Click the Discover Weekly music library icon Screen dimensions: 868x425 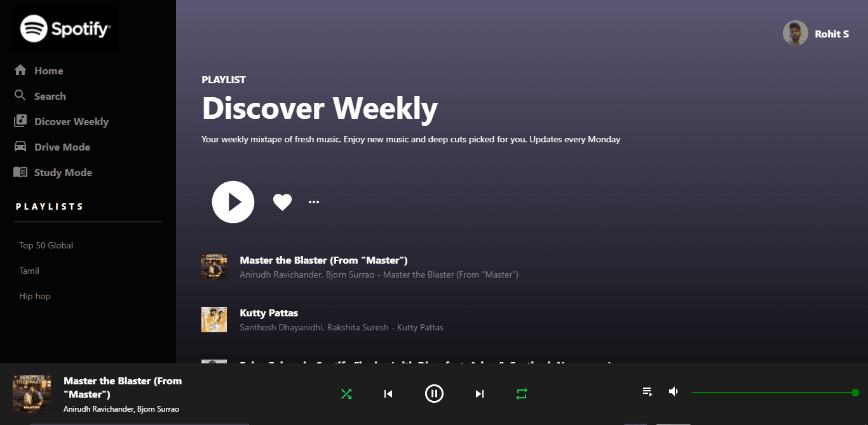coord(20,121)
